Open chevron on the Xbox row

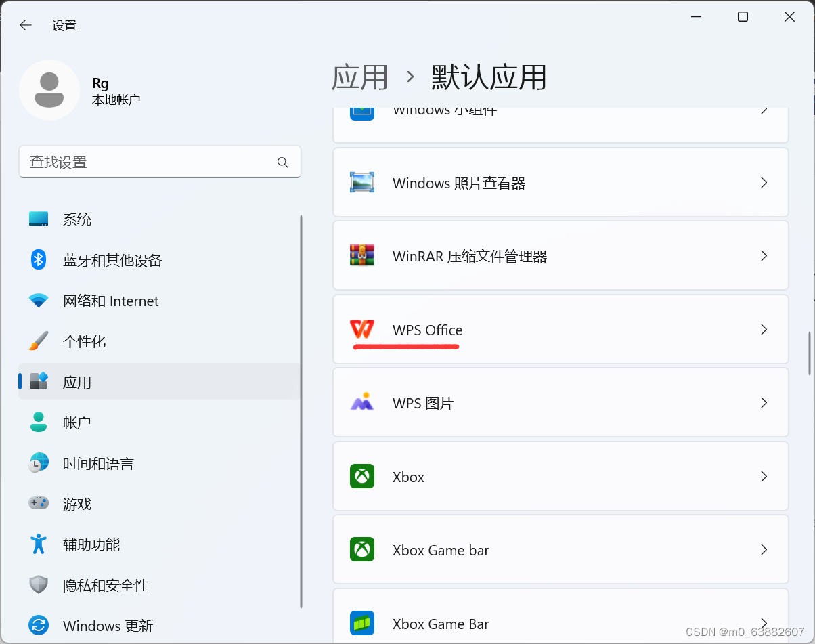pos(764,477)
